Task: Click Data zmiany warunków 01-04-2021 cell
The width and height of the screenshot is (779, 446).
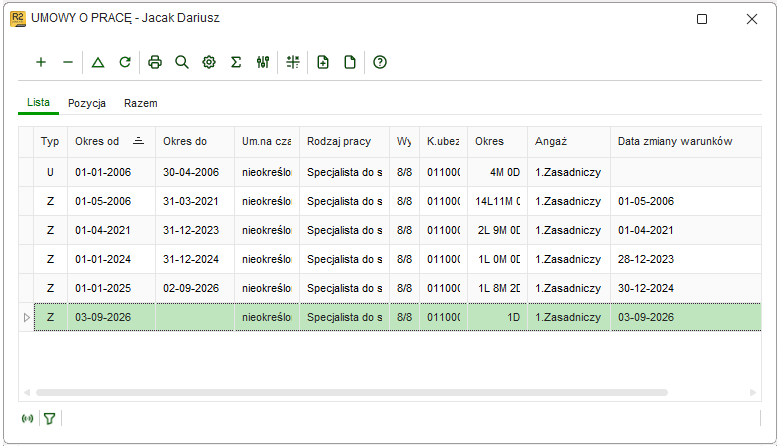Action: [x=686, y=230]
